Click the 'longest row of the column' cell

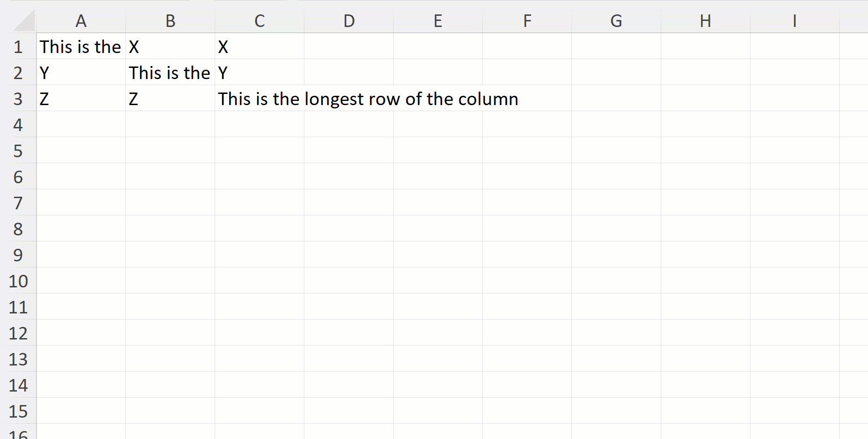[259, 99]
